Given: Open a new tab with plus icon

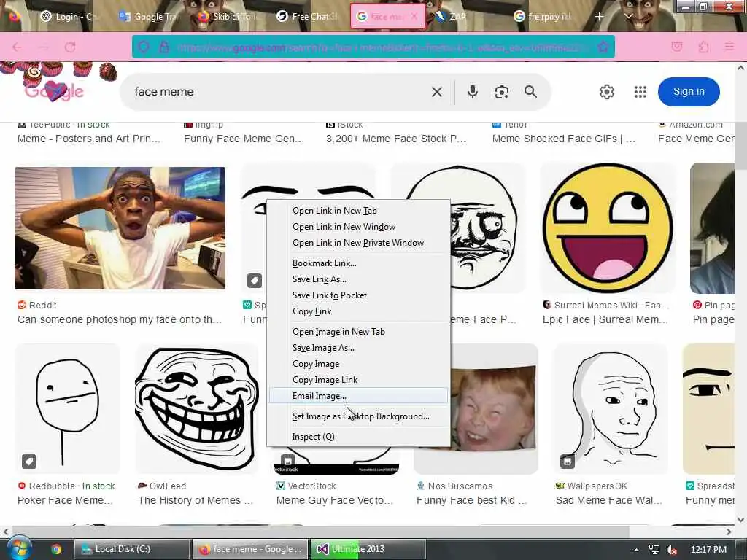Looking at the screenshot, I should pos(600,16).
